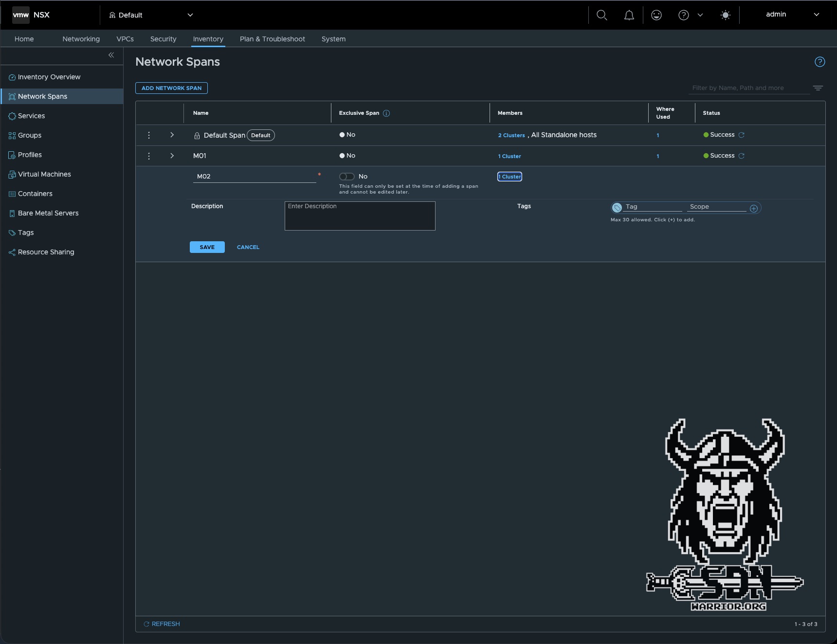
Task: Toggle the Exclusive Span switch for M02
Action: [347, 177]
